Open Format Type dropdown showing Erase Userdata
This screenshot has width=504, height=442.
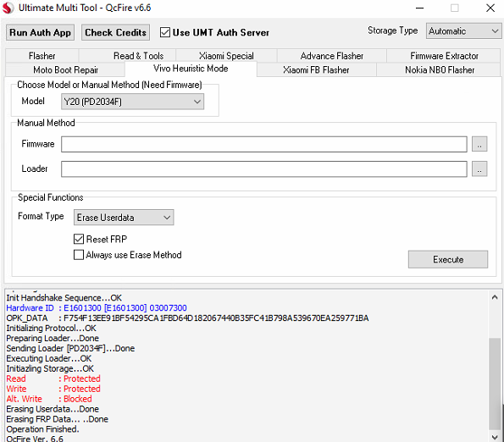click(x=124, y=218)
